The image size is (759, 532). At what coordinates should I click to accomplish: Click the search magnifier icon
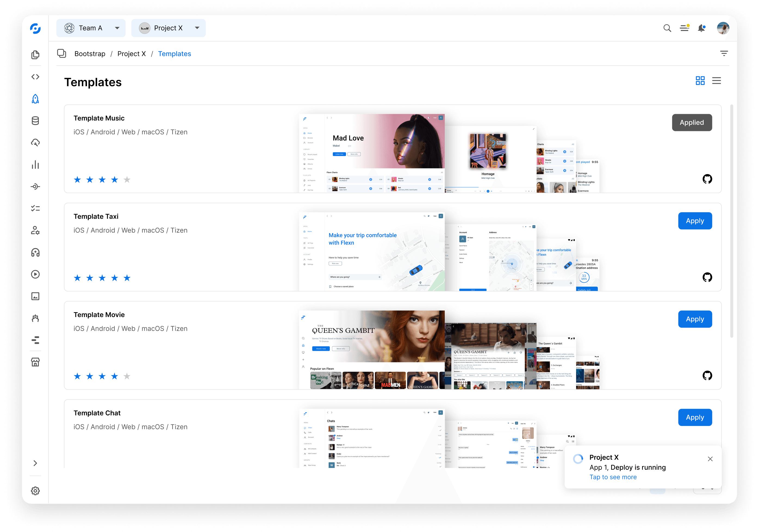point(667,28)
